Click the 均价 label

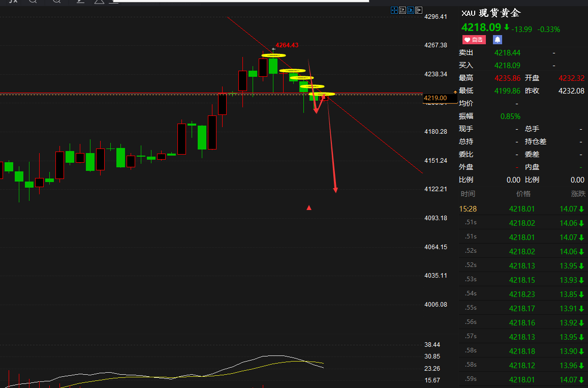click(x=466, y=104)
